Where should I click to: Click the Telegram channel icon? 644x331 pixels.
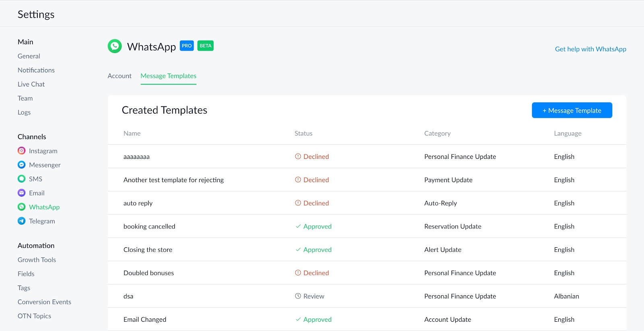coord(22,221)
